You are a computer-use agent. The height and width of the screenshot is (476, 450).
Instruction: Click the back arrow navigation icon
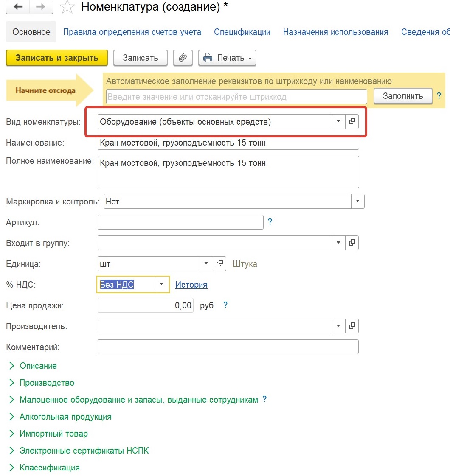click(x=18, y=6)
